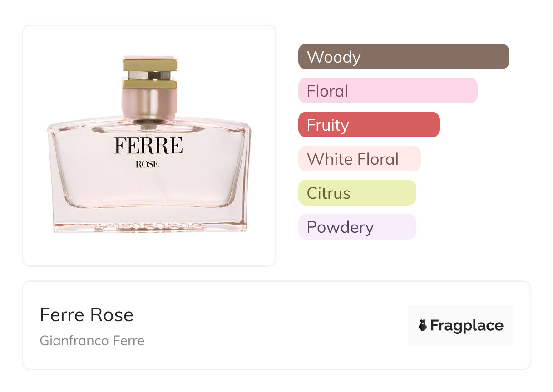Click the lower gold plate of the cap
This screenshot has height=392, width=553.
pos(149,84)
